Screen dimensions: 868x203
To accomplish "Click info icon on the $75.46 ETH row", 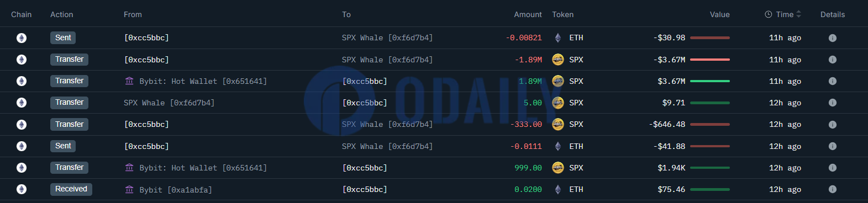I will click(832, 189).
